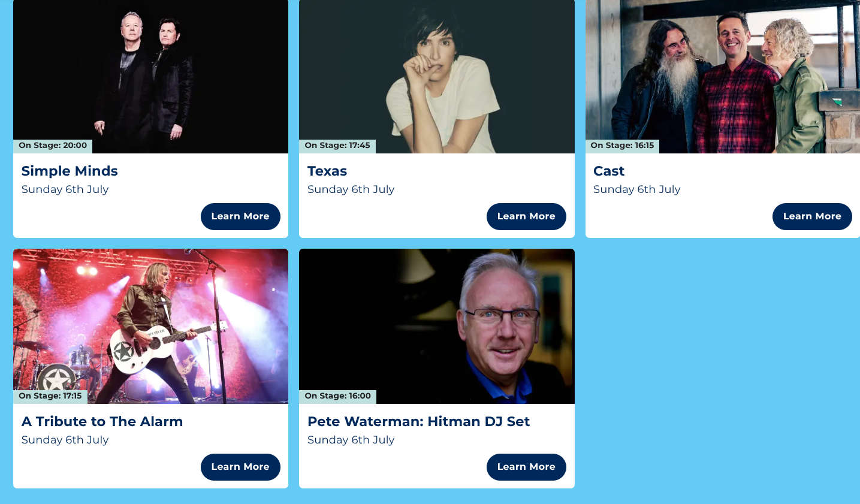
Task: Click Learn More for Pete Waterman DJ Set
Action: pos(526,467)
